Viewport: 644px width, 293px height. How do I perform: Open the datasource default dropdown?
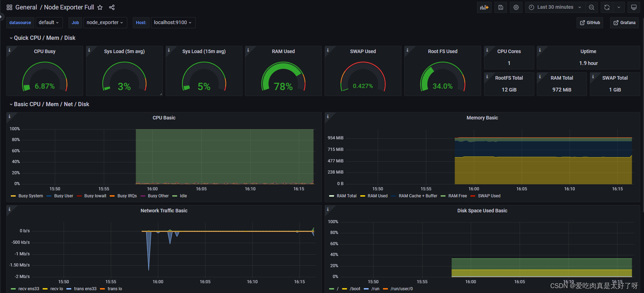(x=49, y=23)
